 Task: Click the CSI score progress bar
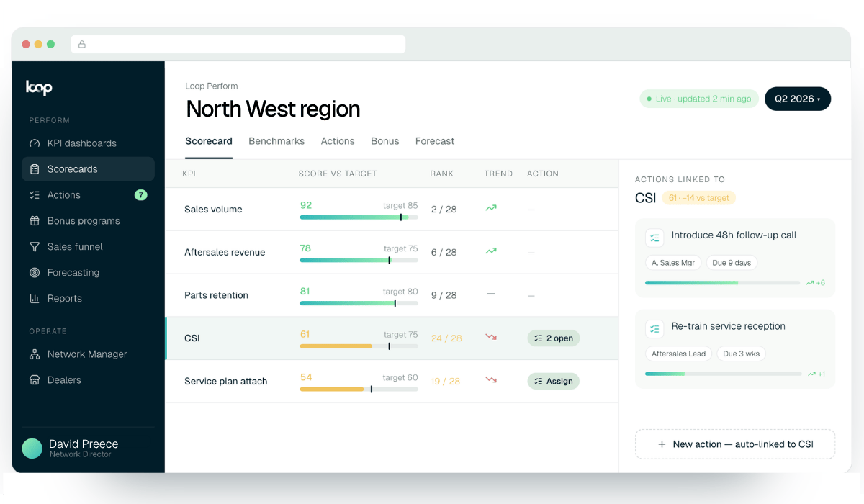click(359, 346)
